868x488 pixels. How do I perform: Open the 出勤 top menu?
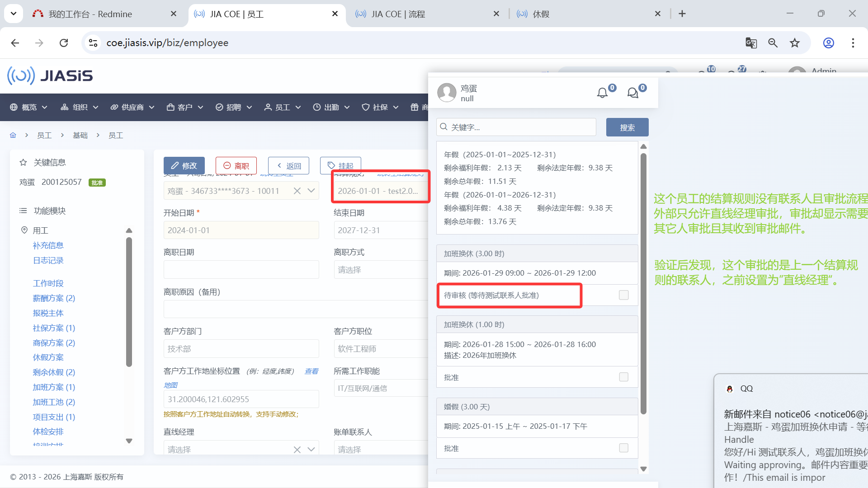(331, 107)
